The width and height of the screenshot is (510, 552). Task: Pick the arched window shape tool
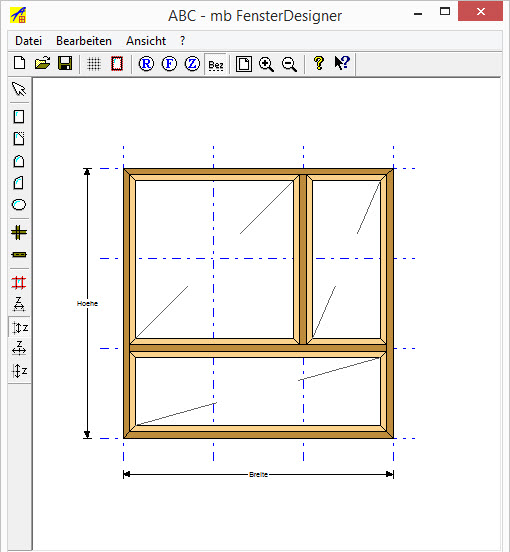19,161
